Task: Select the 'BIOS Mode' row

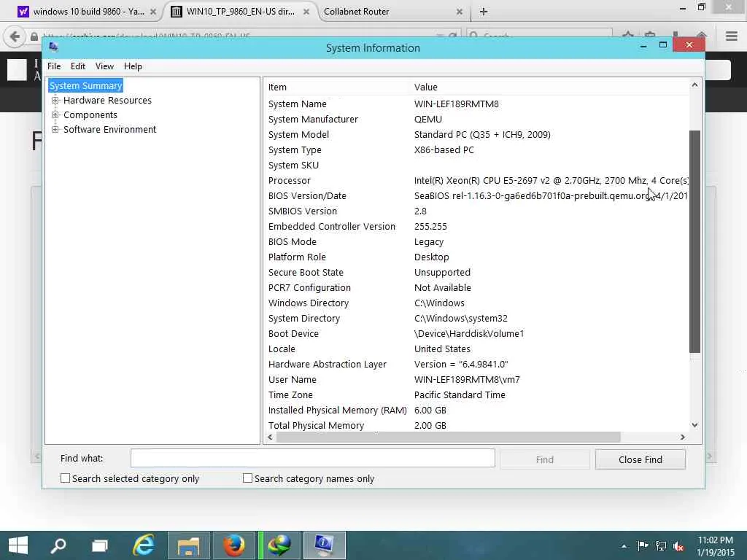Action: (476, 241)
